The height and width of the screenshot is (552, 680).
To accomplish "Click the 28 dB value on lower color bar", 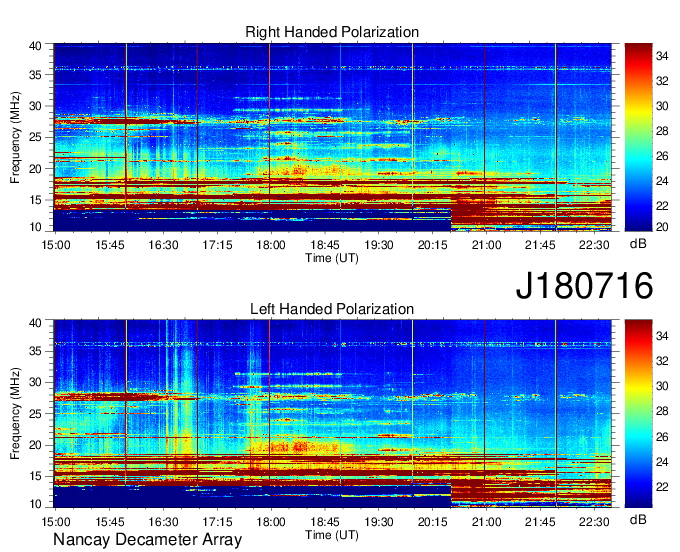I will pos(662,411).
